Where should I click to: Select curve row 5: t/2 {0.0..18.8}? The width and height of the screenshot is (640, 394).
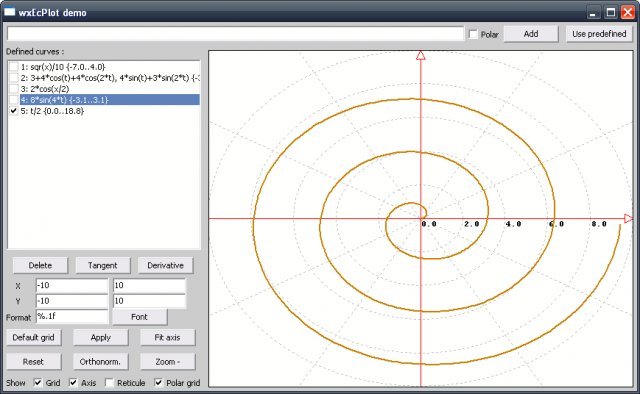tap(109, 111)
